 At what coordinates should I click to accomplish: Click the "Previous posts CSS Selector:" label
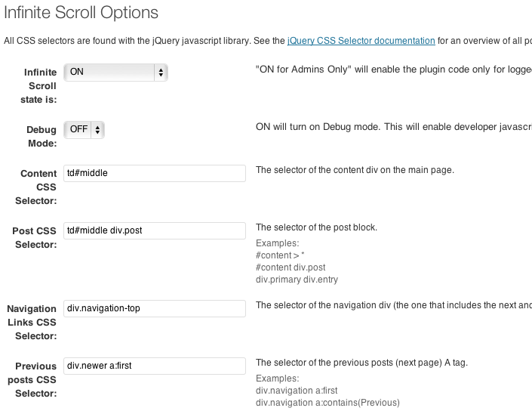pyautogui.click(x=32, y=380)
